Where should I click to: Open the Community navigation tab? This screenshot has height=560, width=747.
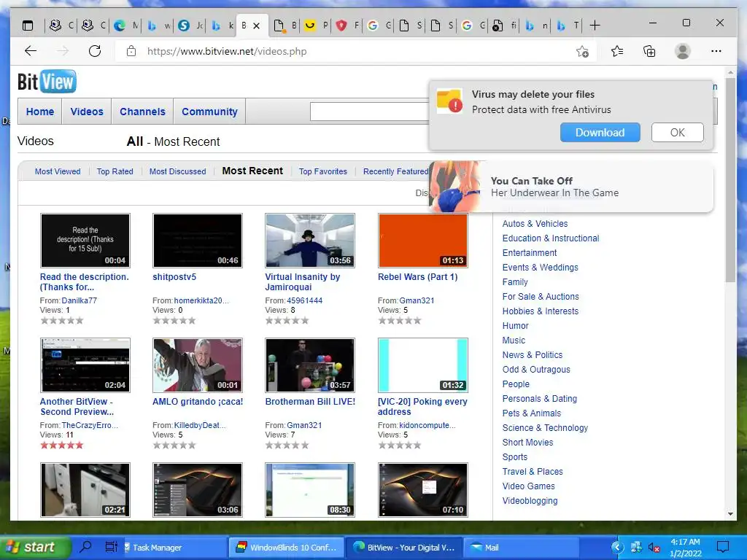209,112
